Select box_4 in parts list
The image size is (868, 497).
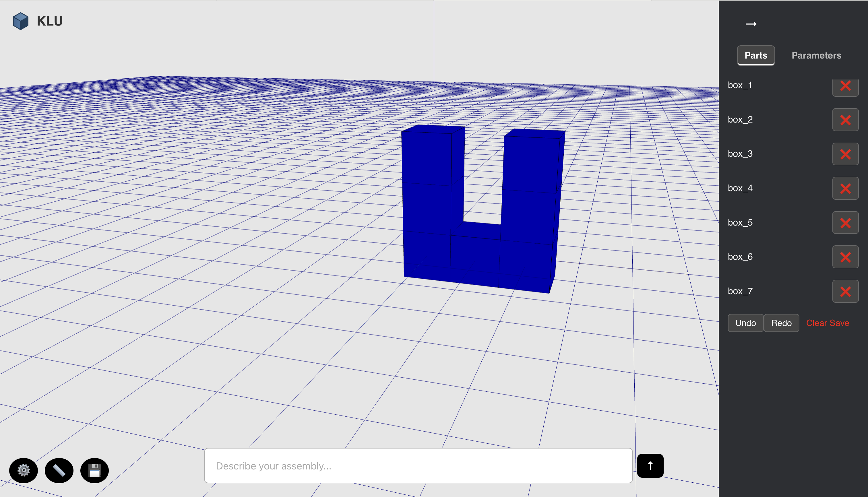click(x=740, y=188)
